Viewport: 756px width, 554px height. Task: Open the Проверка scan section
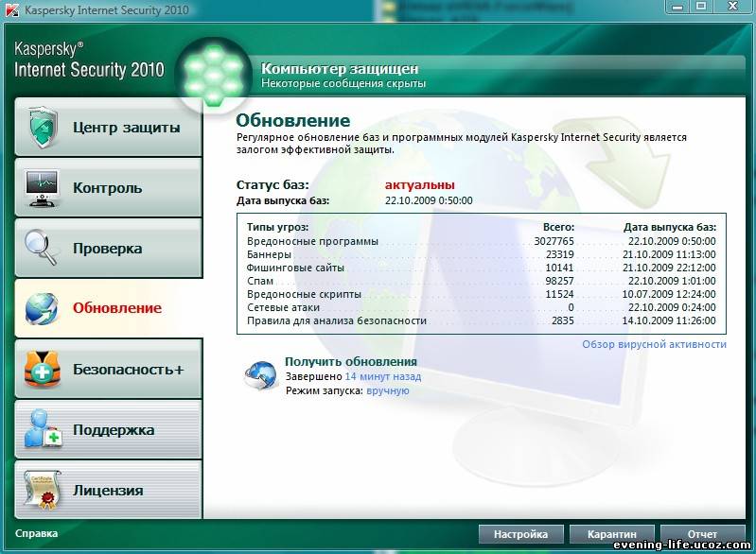click(x=109, y=248)
